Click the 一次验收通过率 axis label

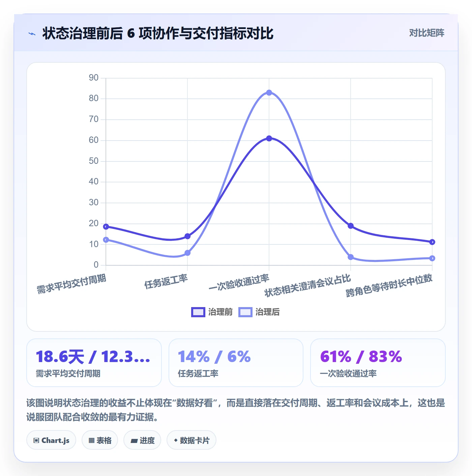tap(239, 282)
